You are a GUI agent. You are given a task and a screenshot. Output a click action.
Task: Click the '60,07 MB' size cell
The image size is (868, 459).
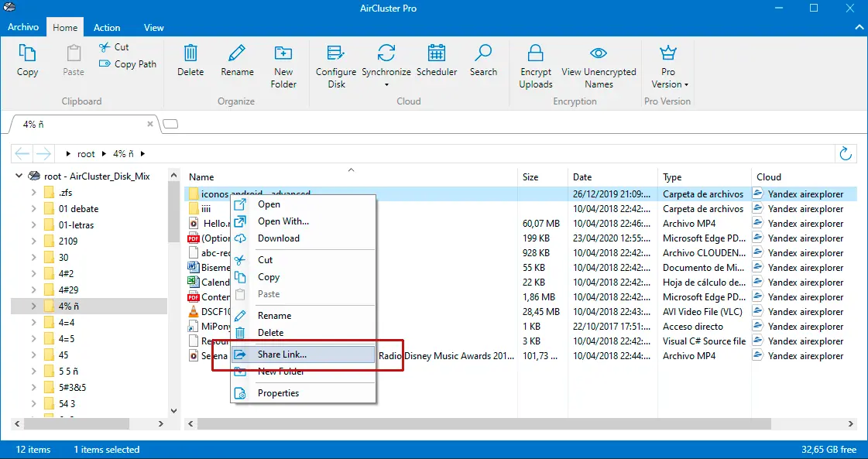pos(540,224)
